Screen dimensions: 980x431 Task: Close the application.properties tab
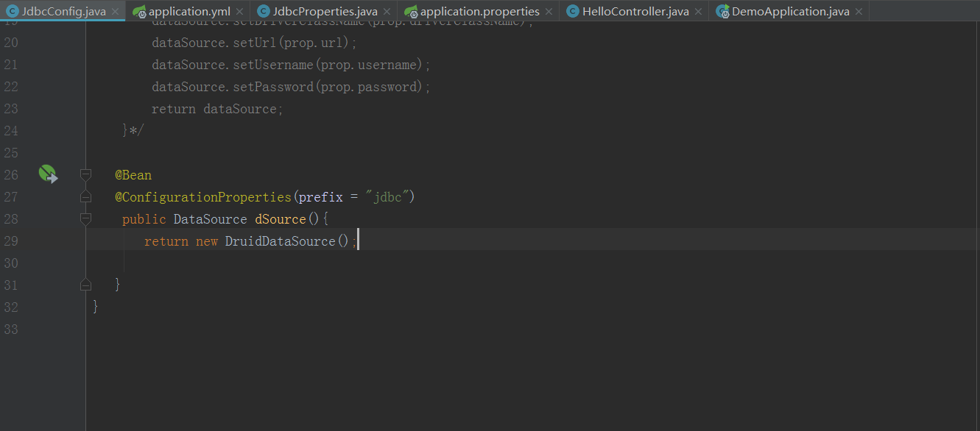(x=549, y=12)
